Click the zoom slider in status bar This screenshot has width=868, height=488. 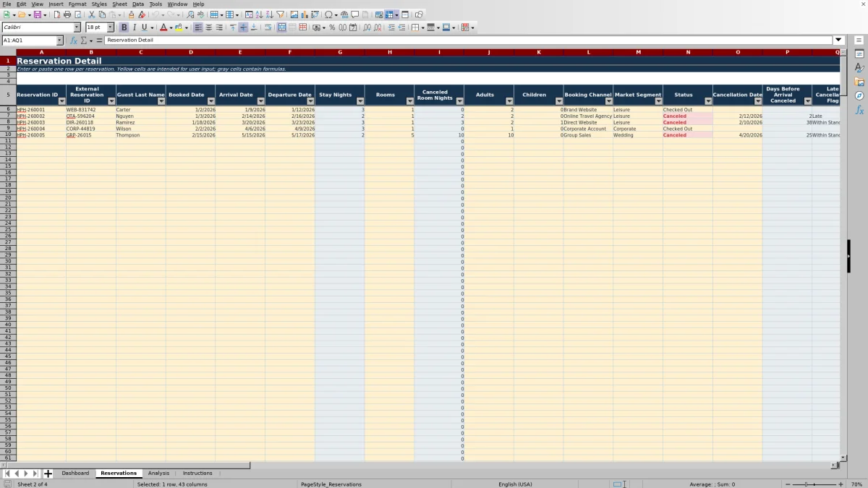pyautogui.click(x=814, y=484)
